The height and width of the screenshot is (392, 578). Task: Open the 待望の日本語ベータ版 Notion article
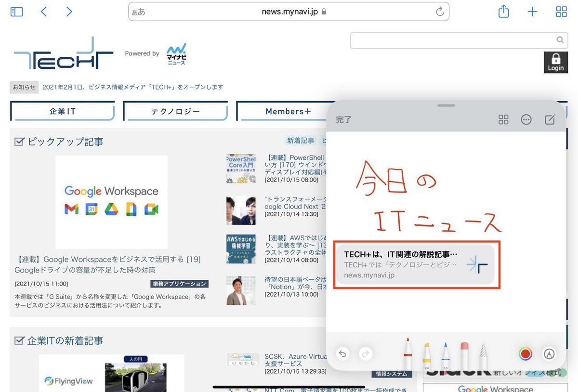tap(295, 283)
